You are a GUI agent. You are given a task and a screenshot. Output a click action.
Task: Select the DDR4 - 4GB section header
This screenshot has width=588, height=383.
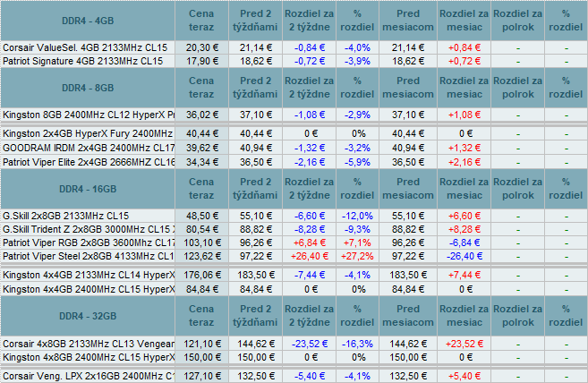pyautogui.click(x=88, y=21)
